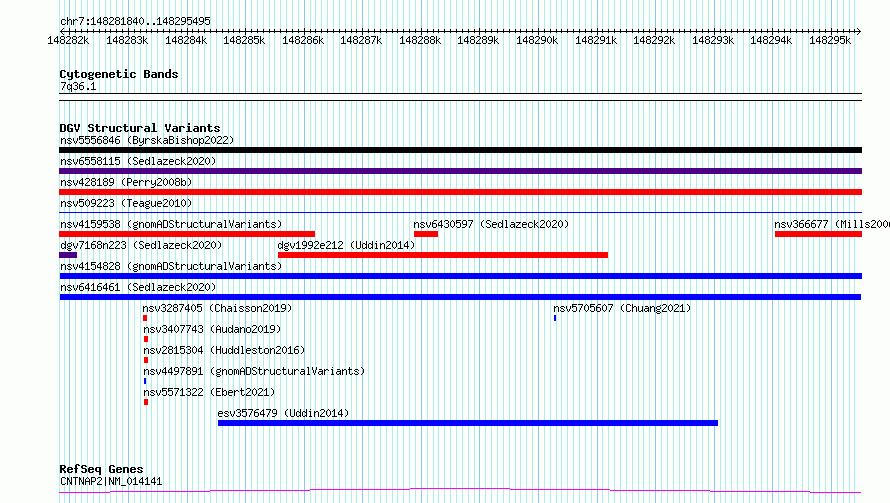Select the 7q36.1 band label

[78, 86]
